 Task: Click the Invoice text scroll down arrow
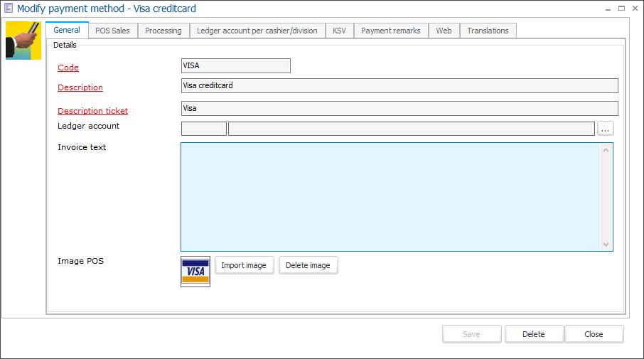point(606,245)
